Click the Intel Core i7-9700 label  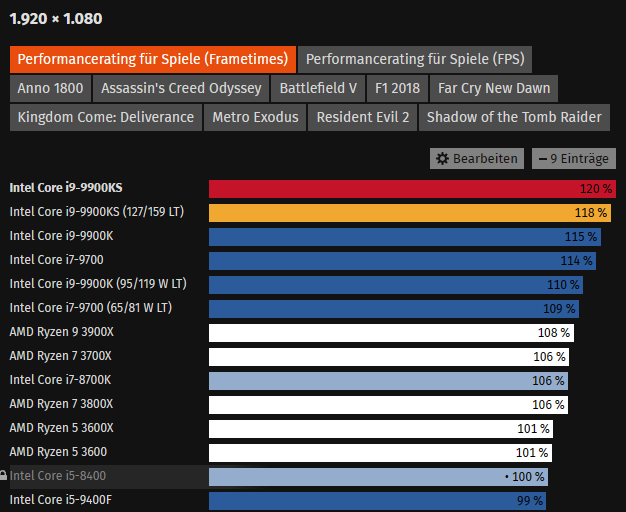(x=56, y=260)
